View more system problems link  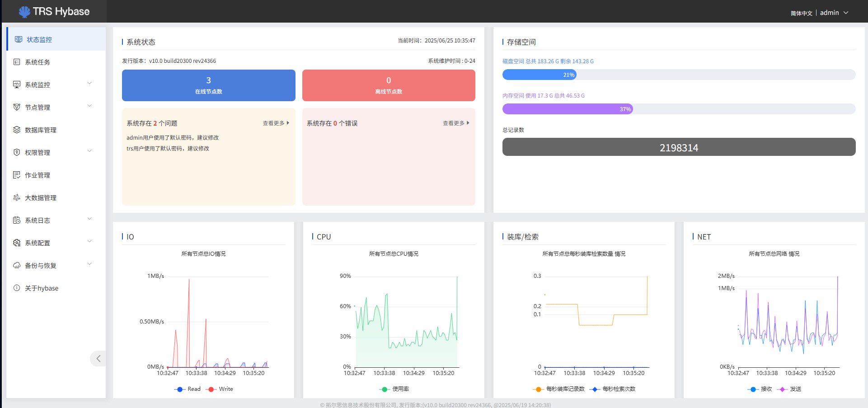tap(276, 123)
